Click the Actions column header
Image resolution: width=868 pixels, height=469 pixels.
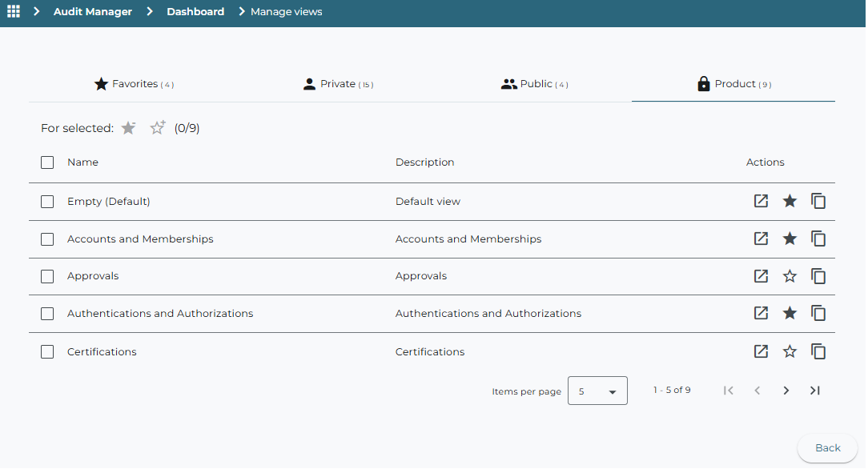[x=765, y=162]
